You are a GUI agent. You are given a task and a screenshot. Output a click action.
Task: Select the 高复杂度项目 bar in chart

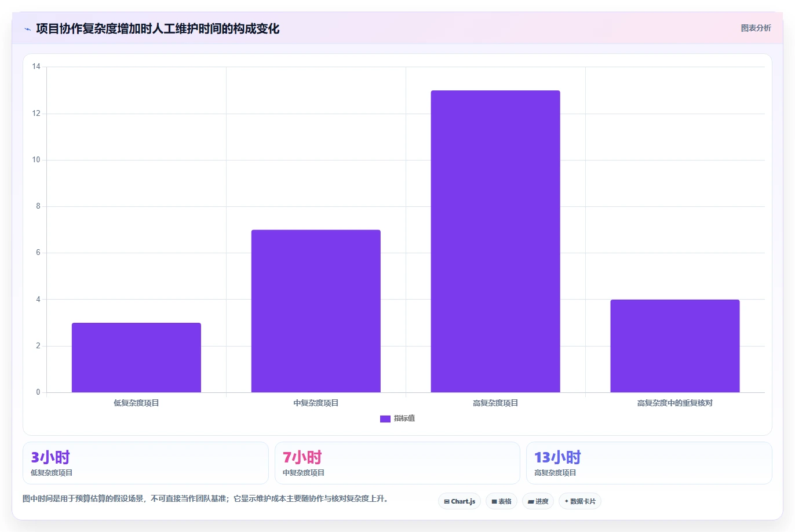[x=495, y=241]
